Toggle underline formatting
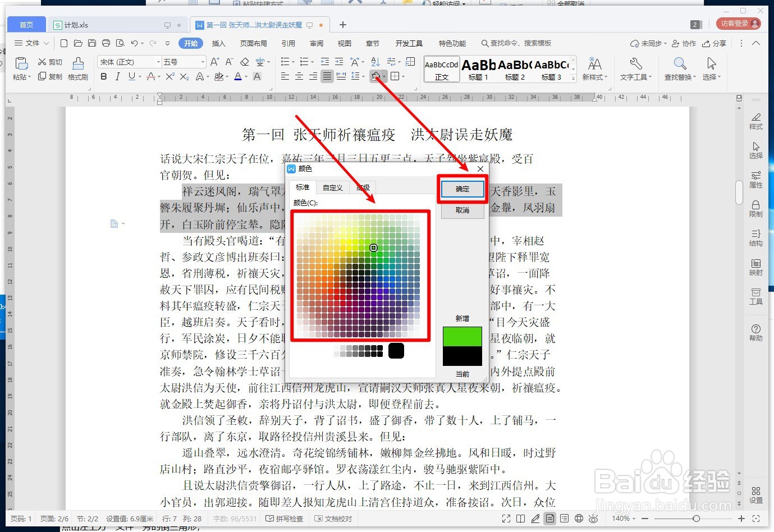 131,77
